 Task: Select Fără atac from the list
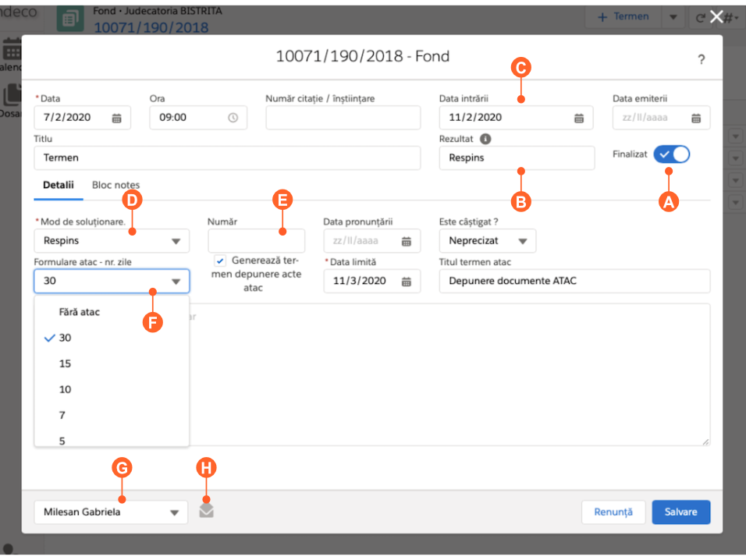coord(80,312)
